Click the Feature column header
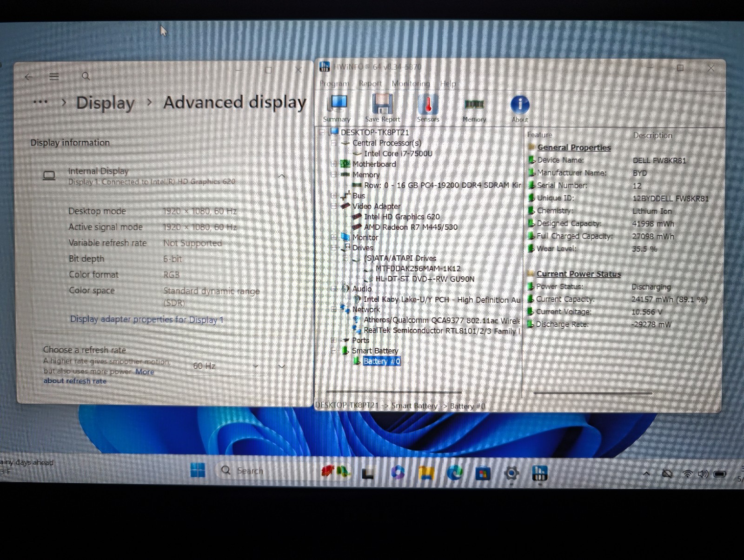 [x=539, y=135]
